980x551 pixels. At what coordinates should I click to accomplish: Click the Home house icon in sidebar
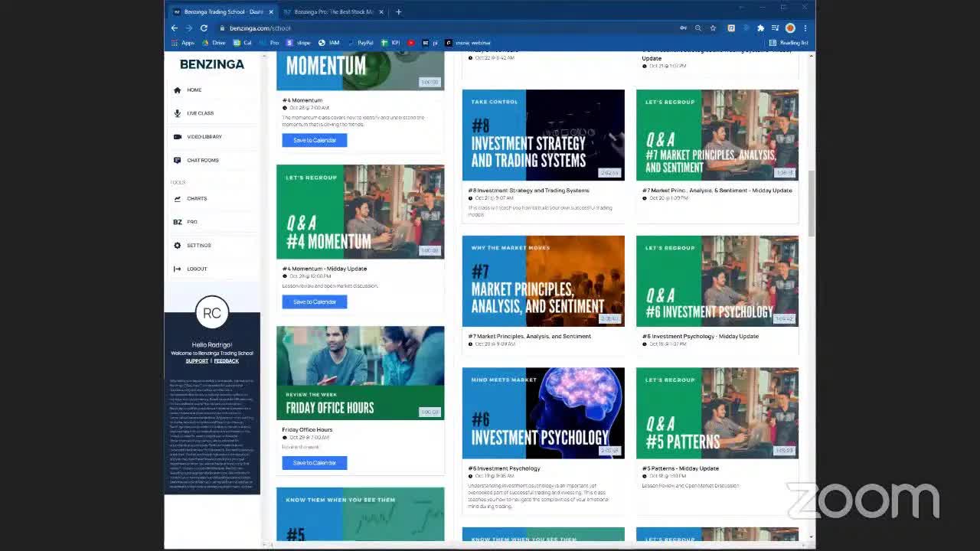(x=178, y=90)
